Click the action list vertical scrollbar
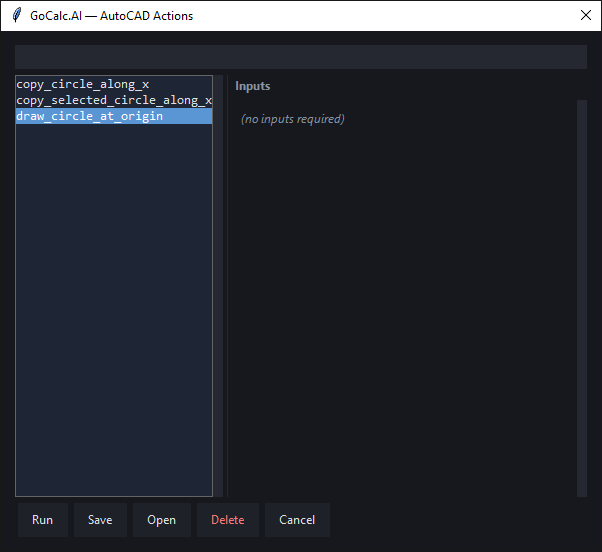 tap(218, 286)
